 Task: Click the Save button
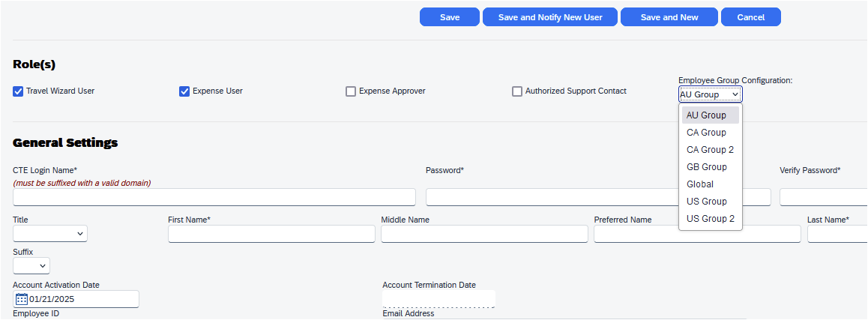[450, 17]
